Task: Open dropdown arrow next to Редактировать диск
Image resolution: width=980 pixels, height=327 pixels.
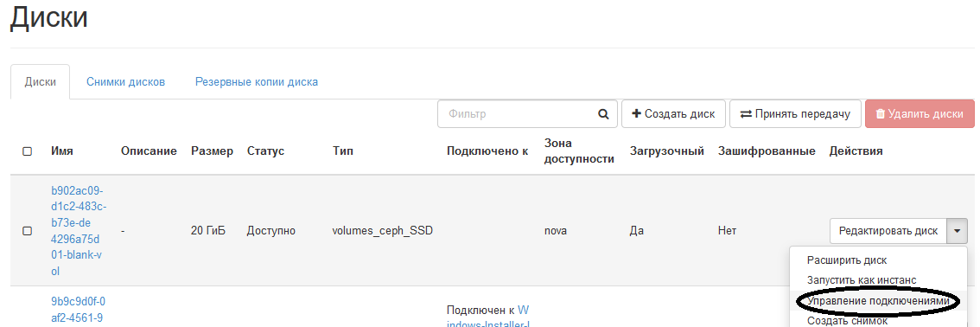Action: [x=958, y=231]
